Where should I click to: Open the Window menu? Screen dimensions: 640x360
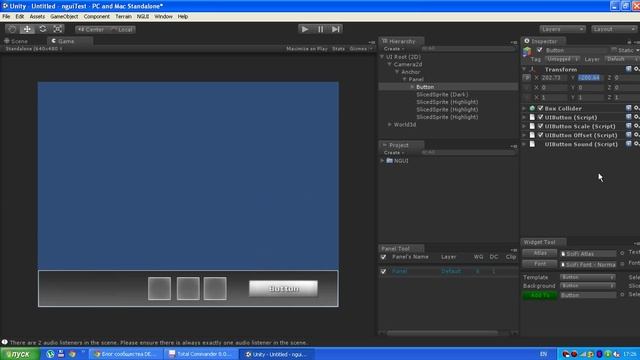coord(163,17)
